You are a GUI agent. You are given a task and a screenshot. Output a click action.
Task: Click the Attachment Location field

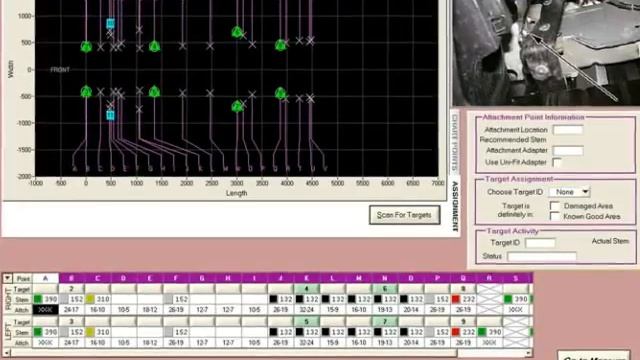pyautogui.click(x=568, y=130)
